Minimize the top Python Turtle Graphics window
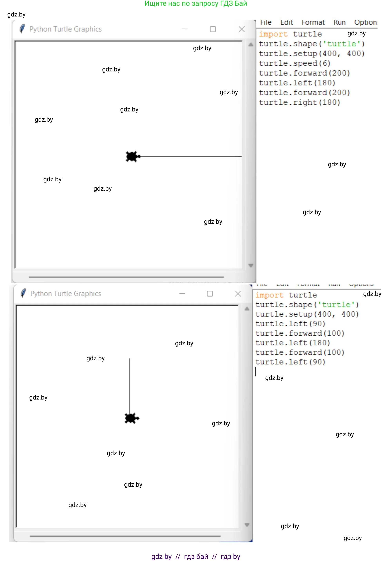 pos(184,29)
